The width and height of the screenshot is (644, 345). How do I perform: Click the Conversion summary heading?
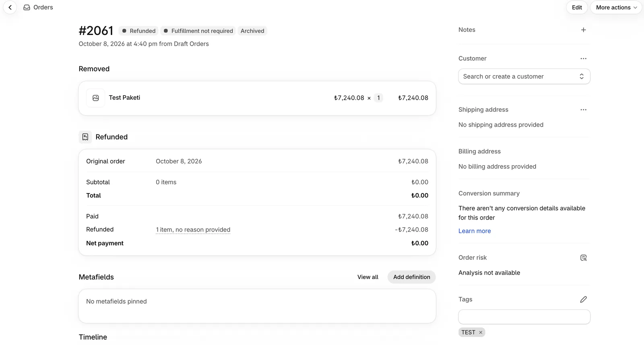click(x=489, y=193)
